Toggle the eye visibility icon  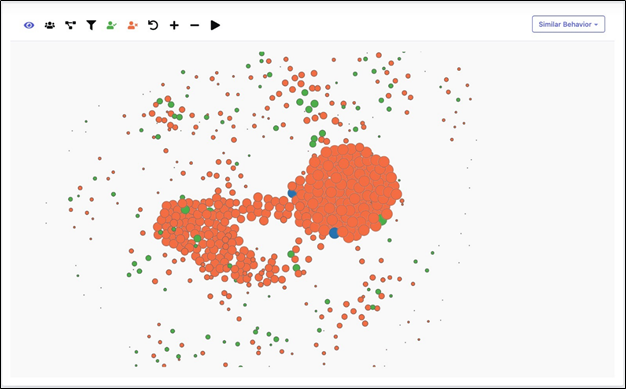coord(29,26)
